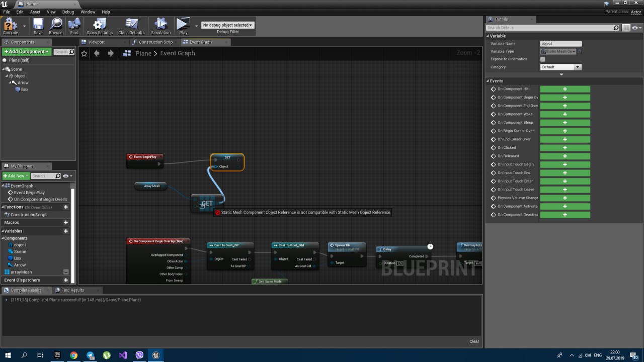644x362 pixels.
Task: Click the Compile toolbar button
Action: pyautogui.click(x=10, y=26)
